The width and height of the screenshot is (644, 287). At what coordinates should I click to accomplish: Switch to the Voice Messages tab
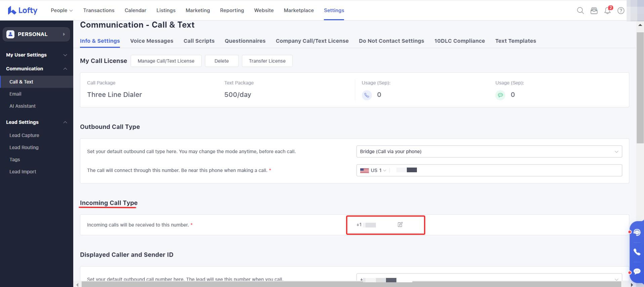click(x=152, y=41)
